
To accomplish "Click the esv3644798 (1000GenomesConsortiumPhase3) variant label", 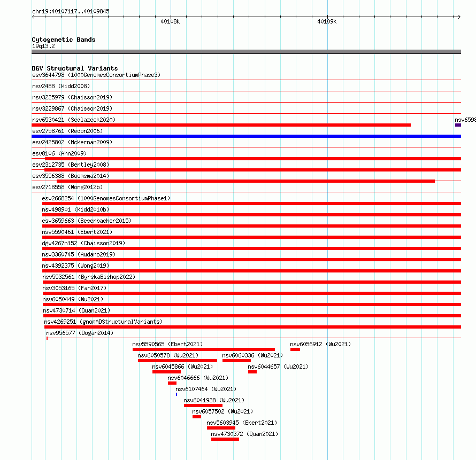I will (96, 75).
